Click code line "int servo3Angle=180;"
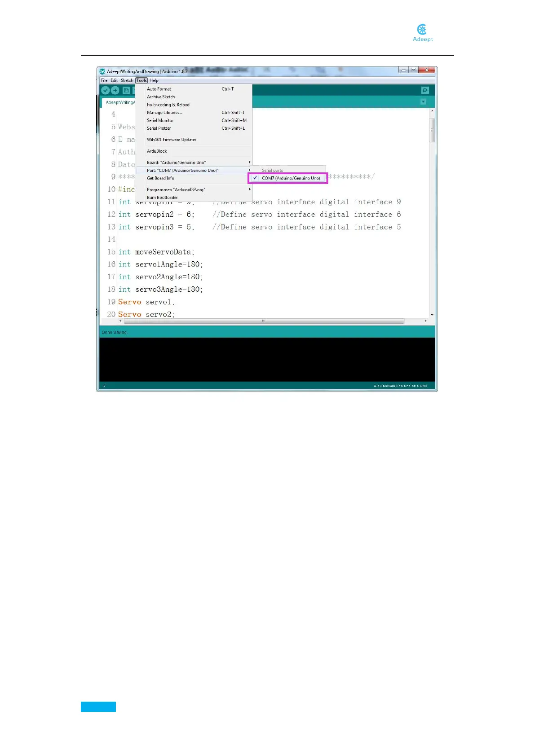 click(x=161, y=290)
